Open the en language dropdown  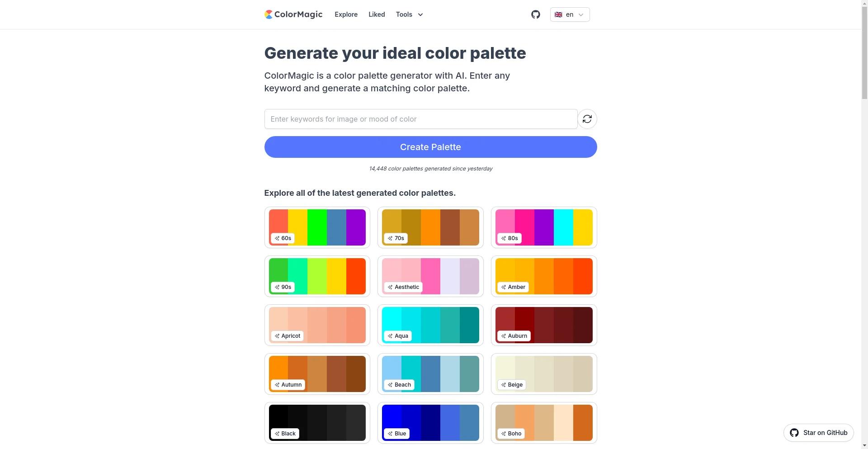click(x=570, y=14)
